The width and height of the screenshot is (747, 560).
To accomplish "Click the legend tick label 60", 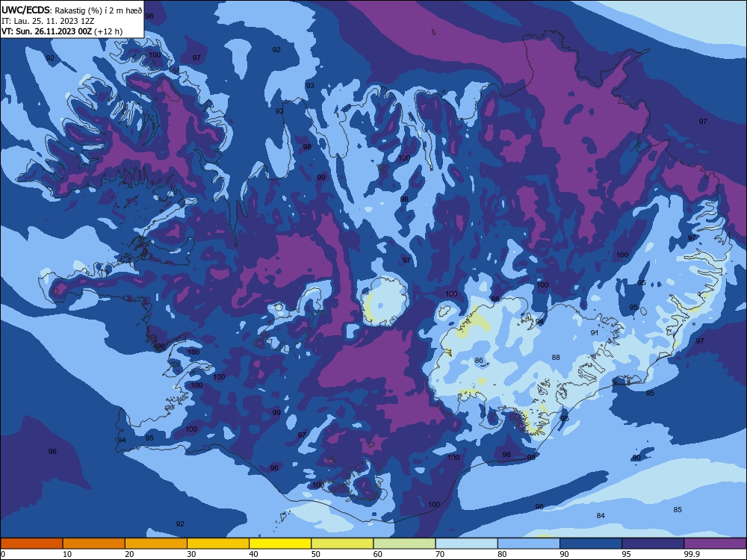I will 378,554.
